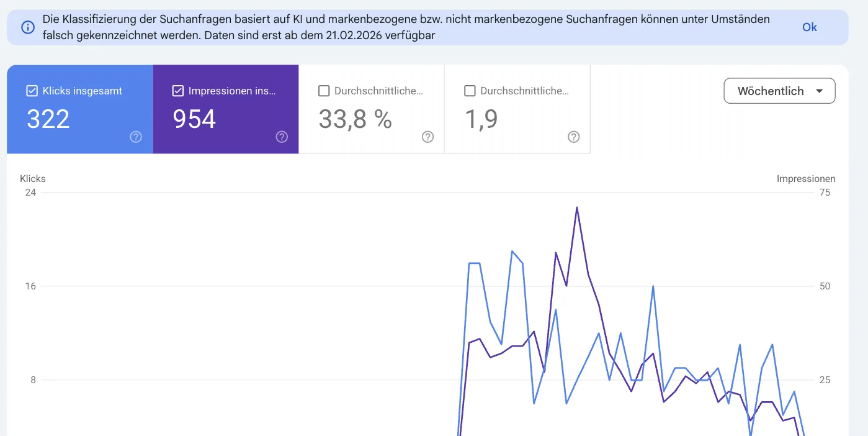
Task: Click the 75 value on the Impressionen axis
Action: [x=825, y=193]
